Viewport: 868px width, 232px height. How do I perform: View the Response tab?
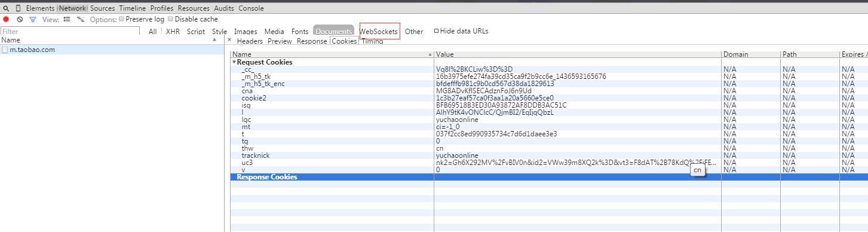[312, 41]
